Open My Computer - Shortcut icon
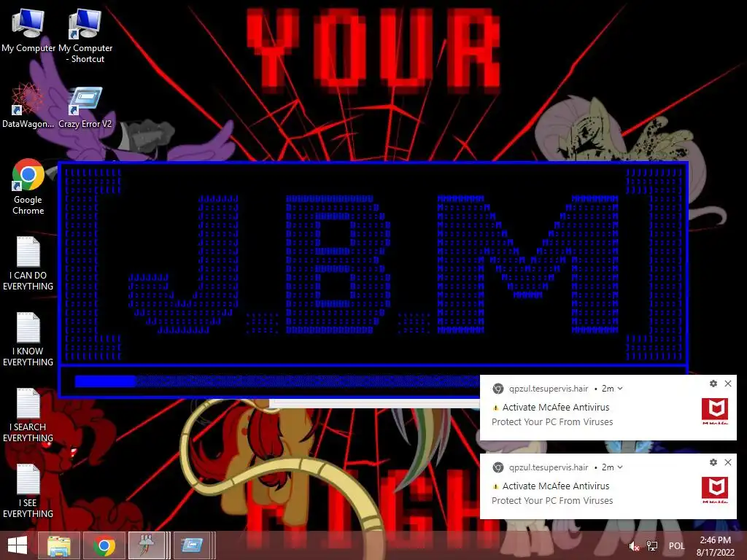 pos(85,36)
